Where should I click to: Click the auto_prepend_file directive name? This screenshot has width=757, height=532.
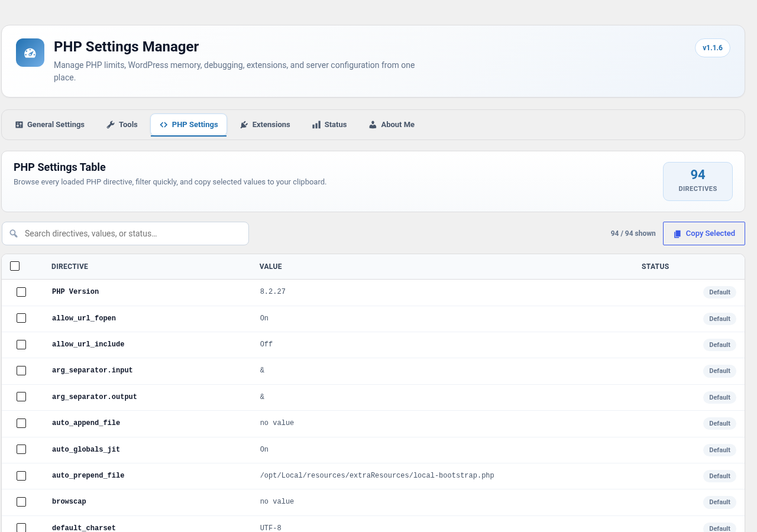pyautogui.click(x=88, y=475)
